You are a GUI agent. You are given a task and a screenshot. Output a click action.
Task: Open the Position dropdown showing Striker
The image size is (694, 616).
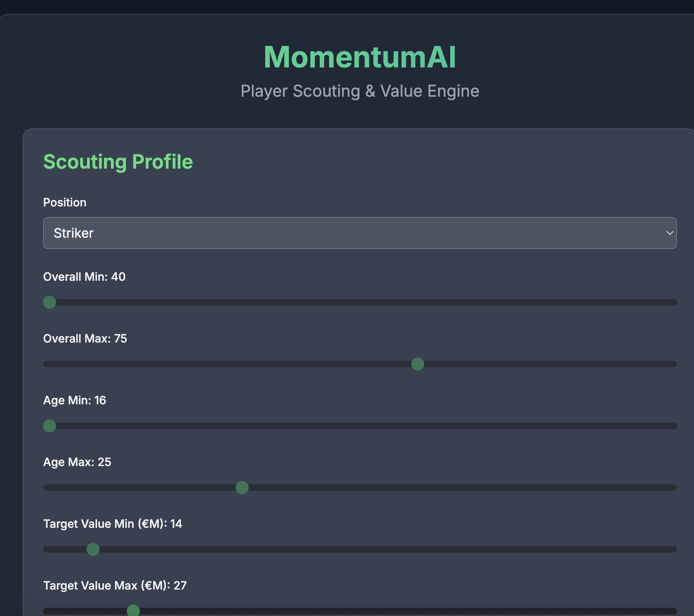(x=359, y=233)
